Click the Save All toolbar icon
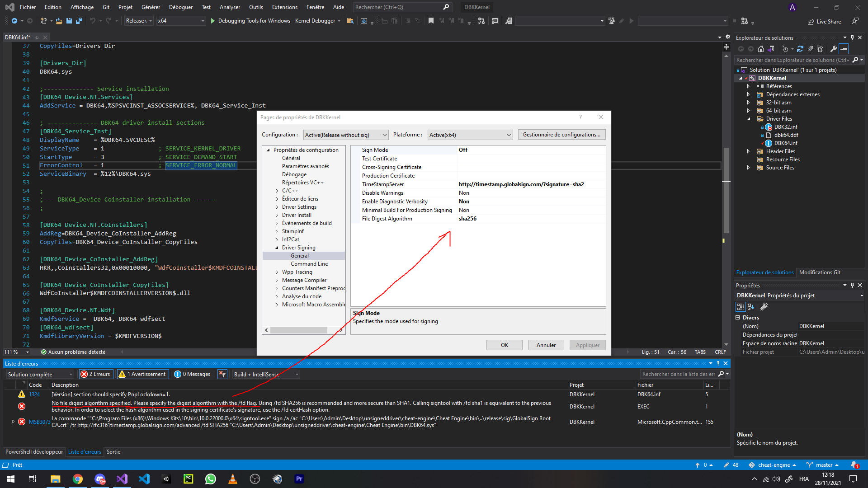 [79, 21]
